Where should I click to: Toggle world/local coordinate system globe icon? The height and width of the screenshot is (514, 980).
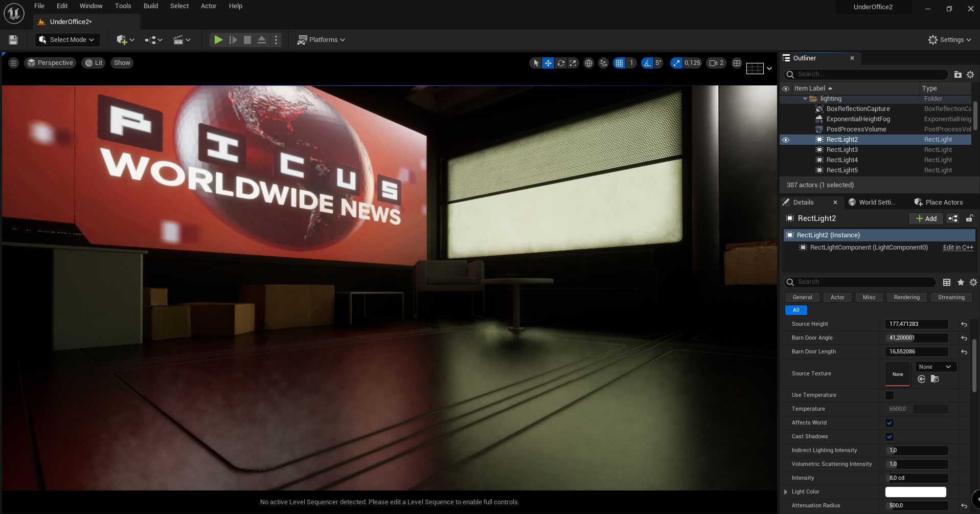(x=588, y=63)
